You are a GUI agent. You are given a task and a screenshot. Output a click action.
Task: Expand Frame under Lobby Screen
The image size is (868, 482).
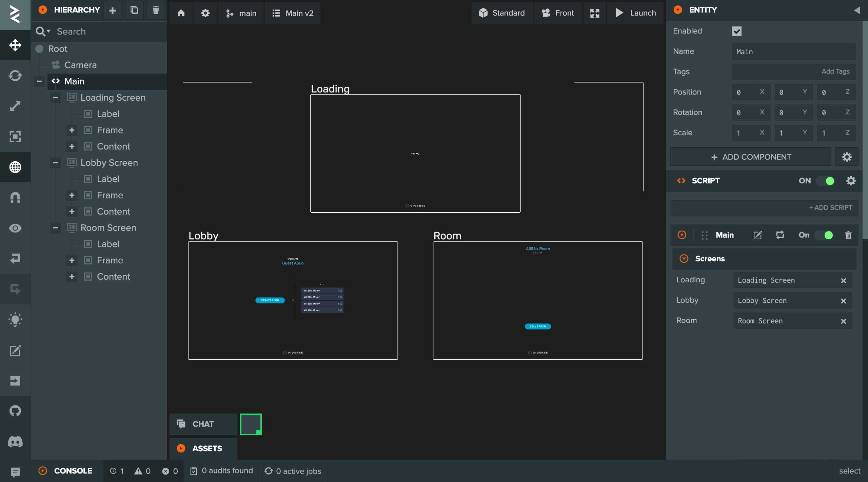coord(72,195)
